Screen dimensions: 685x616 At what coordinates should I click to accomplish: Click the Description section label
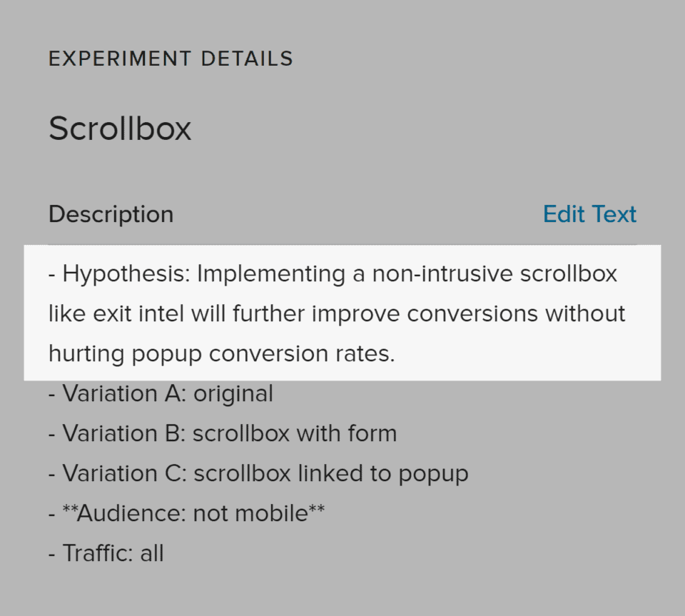111,215
